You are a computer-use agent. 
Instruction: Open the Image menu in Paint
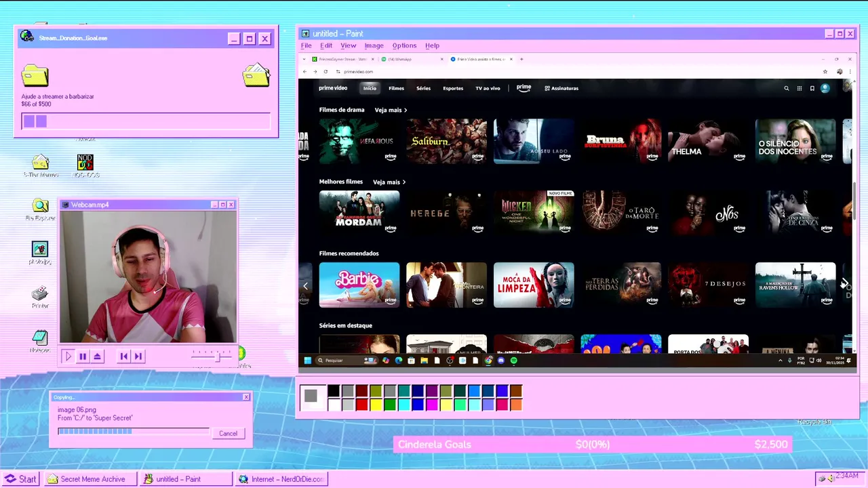pyautogui.click(x=374, y=45)
